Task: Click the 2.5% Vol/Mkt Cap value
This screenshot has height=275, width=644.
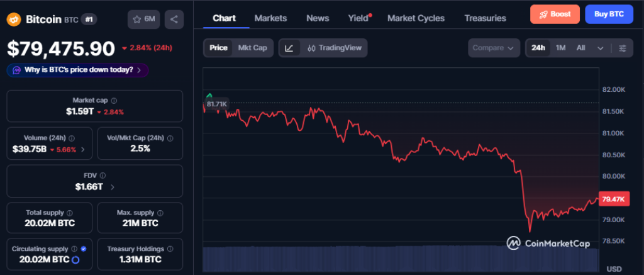Action: click(x=140, y=149)
